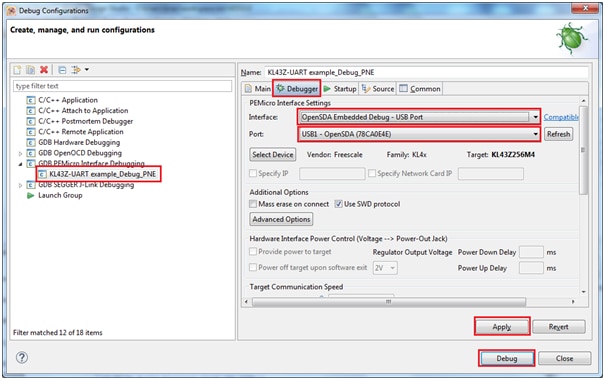Select GDB PEMicro Interface Debugging entry
605x380 pixels.
point(91,164)
